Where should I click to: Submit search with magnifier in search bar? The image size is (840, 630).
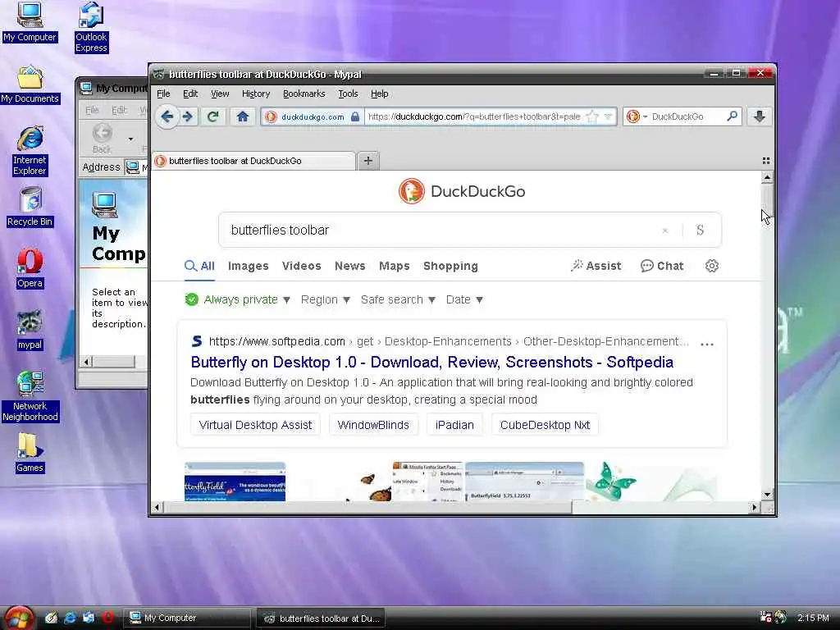click(732, 116)
